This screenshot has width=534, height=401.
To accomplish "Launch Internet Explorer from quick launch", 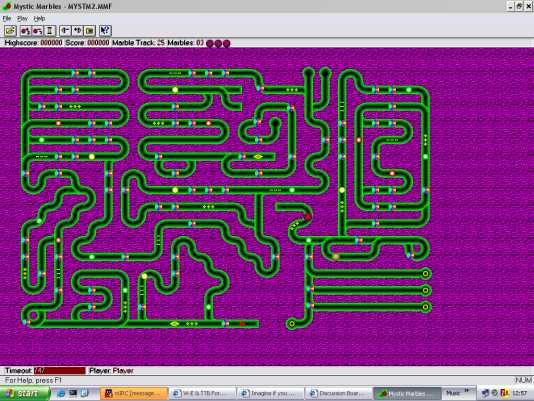I will 61,394.
